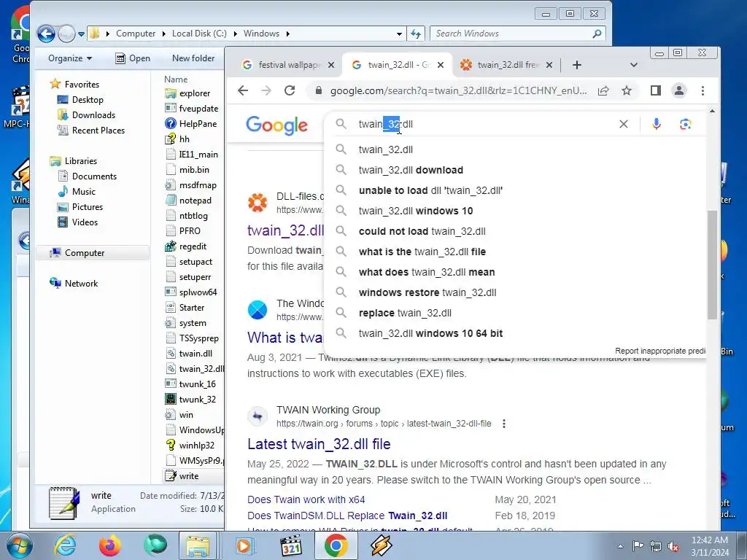Click in the Google search input field
The image size is (747, 560).
coord(484,124)
